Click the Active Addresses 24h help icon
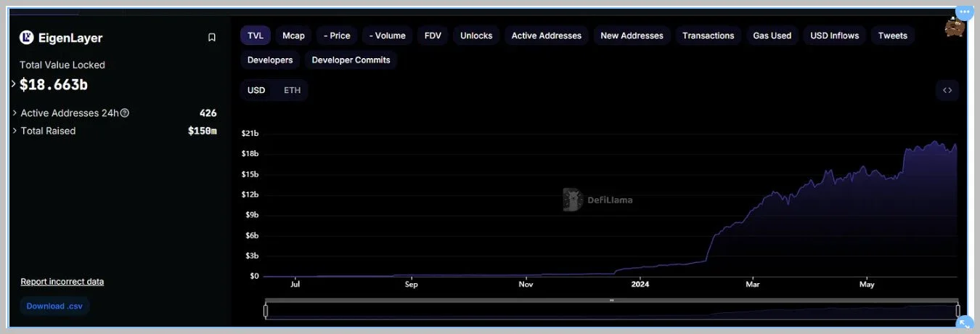This screenshot has width=980, height=334. (x=125, y=113)
